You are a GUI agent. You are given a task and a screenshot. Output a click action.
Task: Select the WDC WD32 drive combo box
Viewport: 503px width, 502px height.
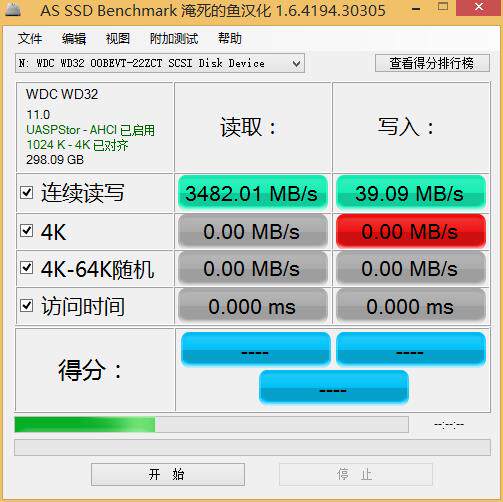tap(160, 63)
